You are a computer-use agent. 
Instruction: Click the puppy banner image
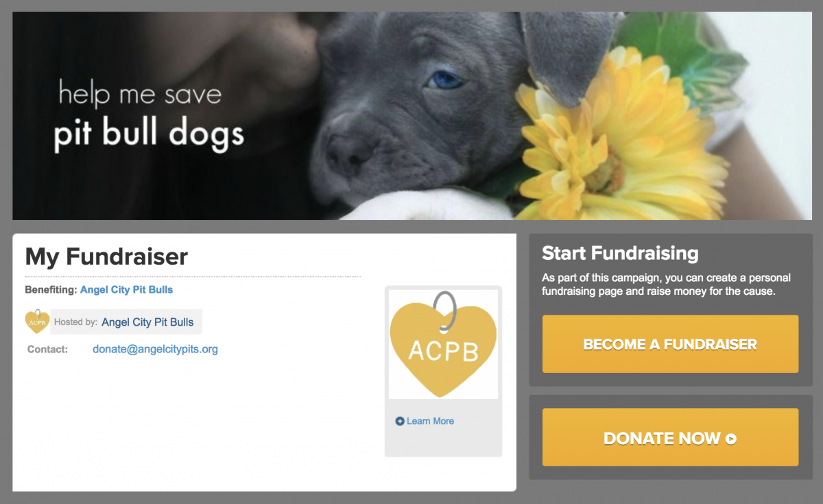412,116
